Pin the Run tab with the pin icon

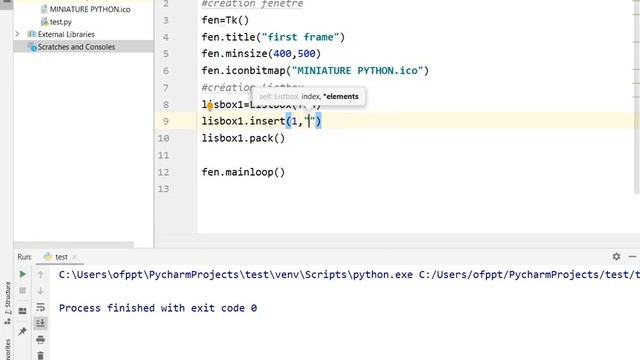[x=22, y=331]
